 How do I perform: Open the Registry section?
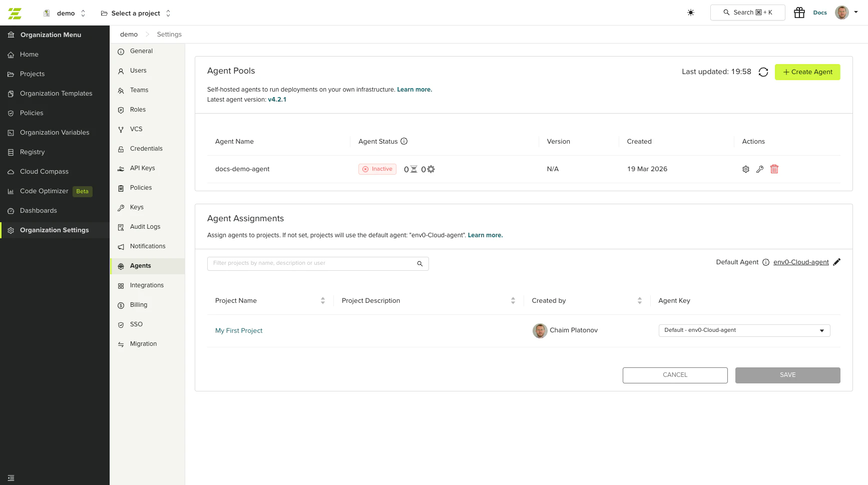[32, 152]
